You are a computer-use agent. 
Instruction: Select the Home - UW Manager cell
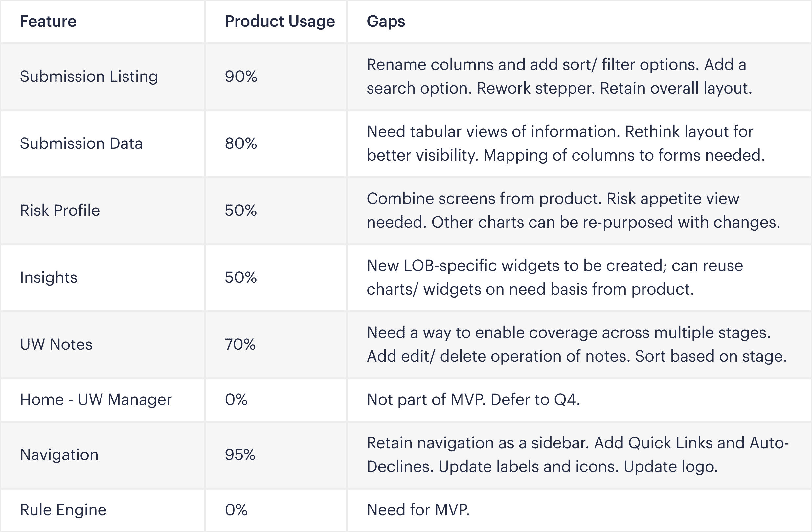96,400
